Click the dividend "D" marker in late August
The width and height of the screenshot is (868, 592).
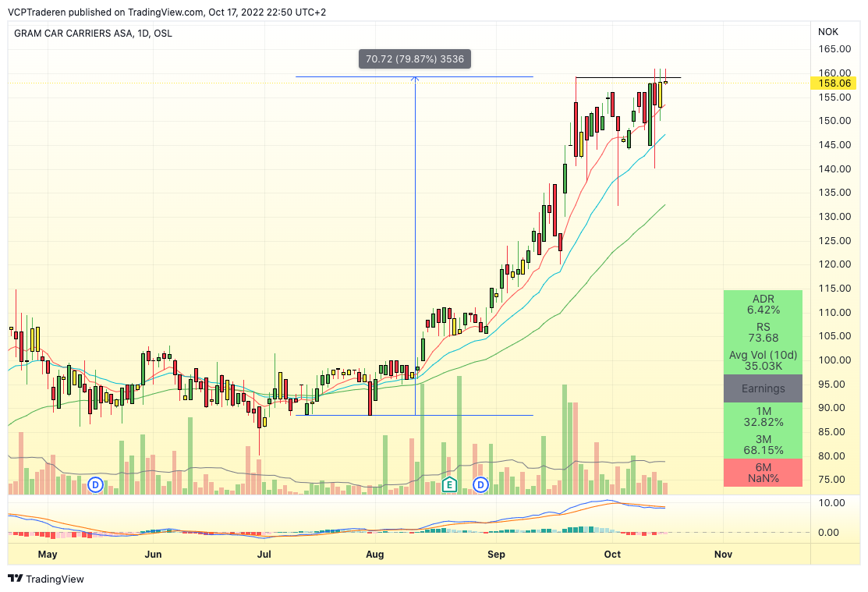click(x=480, y=485)
